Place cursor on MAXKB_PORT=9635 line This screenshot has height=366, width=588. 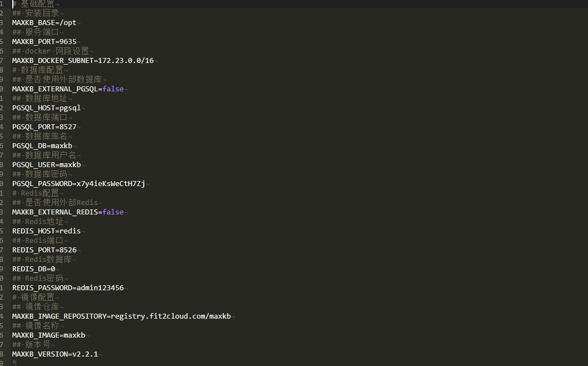pos(44,42)
